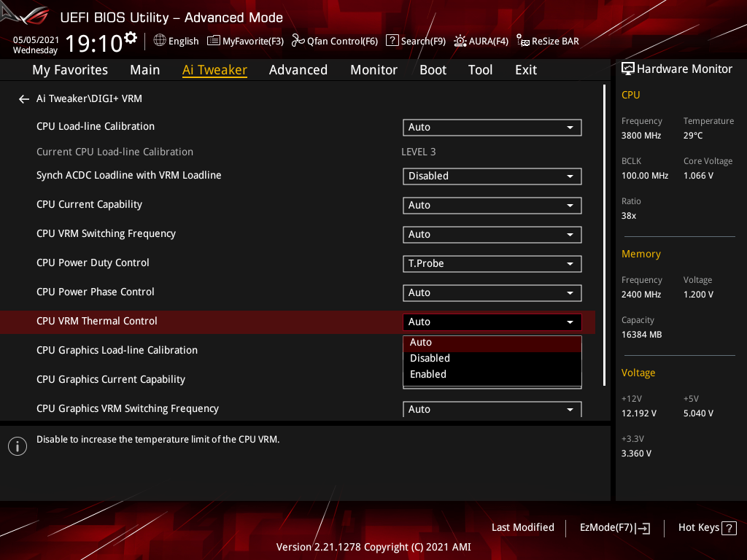Select CPU Current Capability label
The width and height of the screenshot is (747, 560).
pos(89,205)
